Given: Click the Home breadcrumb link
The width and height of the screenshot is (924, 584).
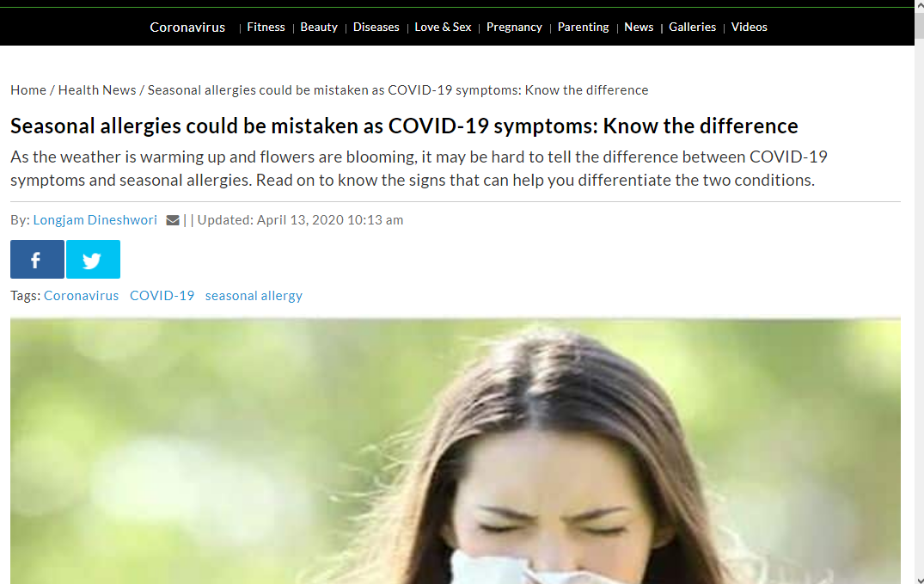Looking at the screenshot, I should coord(28,90).
